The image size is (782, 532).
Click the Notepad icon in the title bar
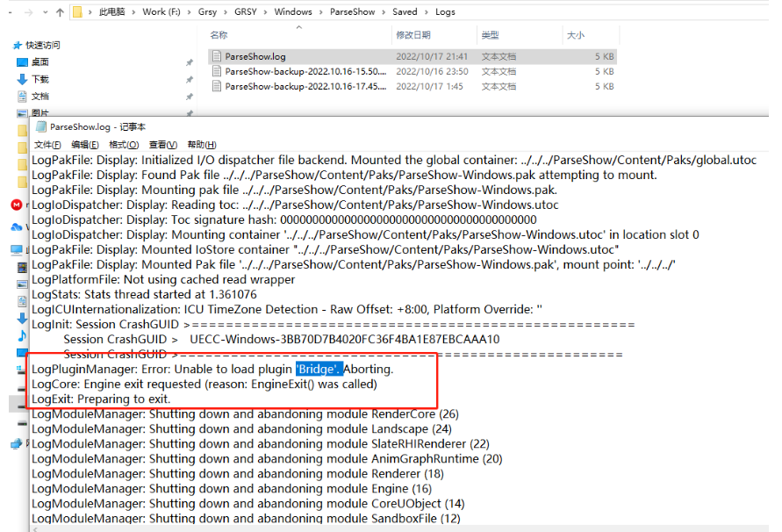coord(41,126)
